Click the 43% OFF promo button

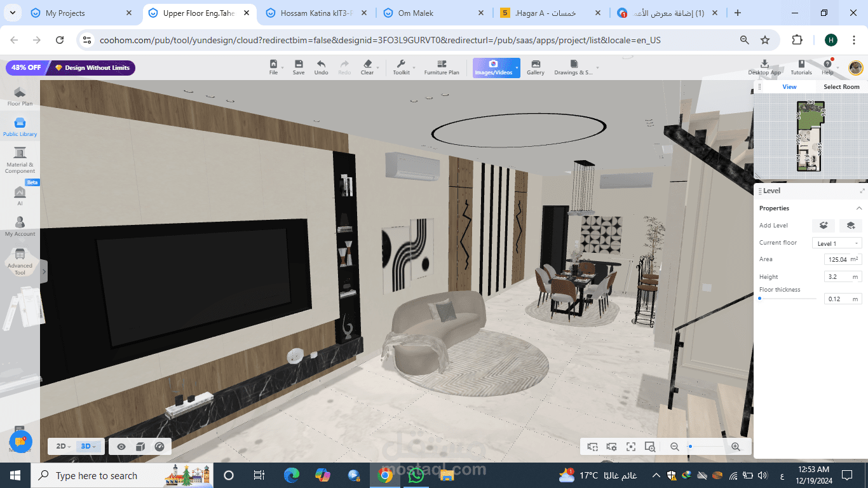(x=26, y=68)
